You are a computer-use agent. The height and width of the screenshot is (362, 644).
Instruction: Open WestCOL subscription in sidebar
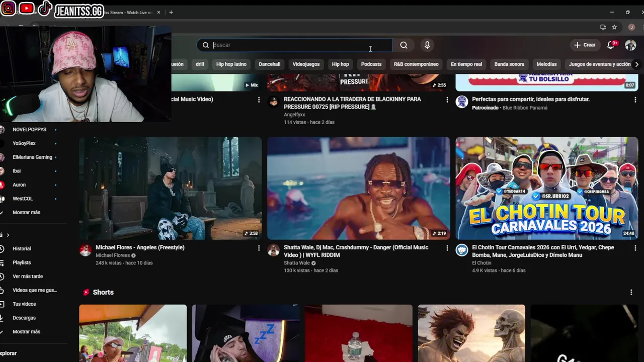click(23, 199)
